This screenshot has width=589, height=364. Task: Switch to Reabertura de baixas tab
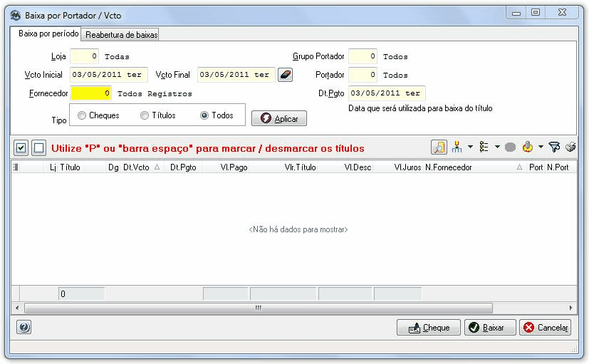(x=121, y=35)
